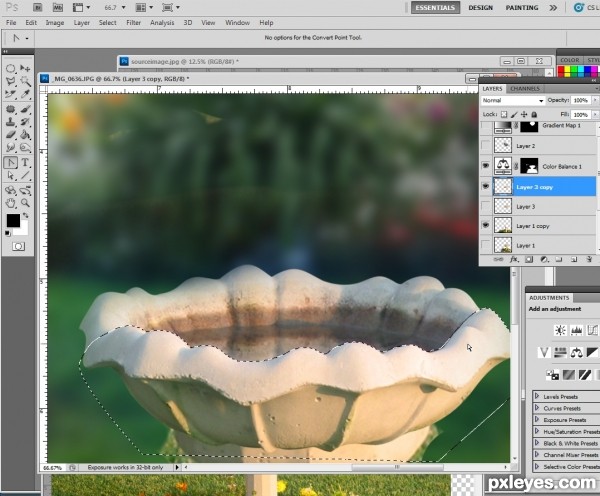Image resolution: width=600 pixels, height=496 pixels.
Task: Add Levels adjustment from Adjustments panel
Action: click(x=576, y=330)
